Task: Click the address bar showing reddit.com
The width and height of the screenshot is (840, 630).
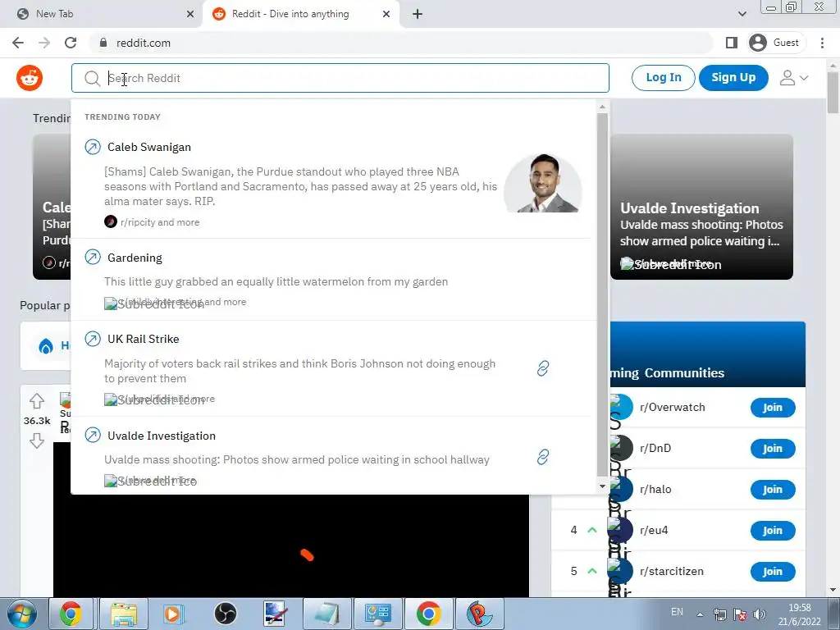Action: click(402, 43)
